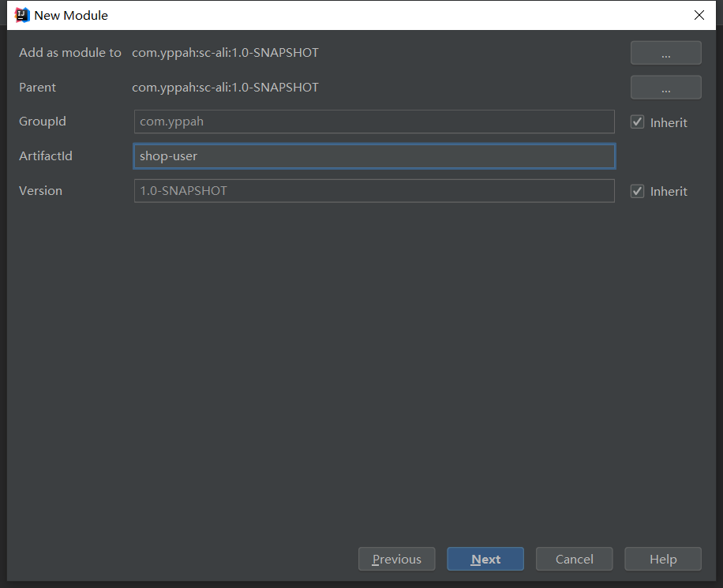Cancel the new module wizard
The width and height of the screenshot is (723, 588).
click(574, 559)
